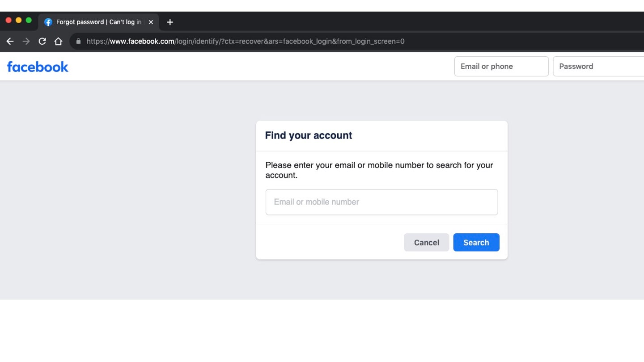Reload the page with the refresh icon
The height and width of the screenshot is (362, 644).
[42, 41]
